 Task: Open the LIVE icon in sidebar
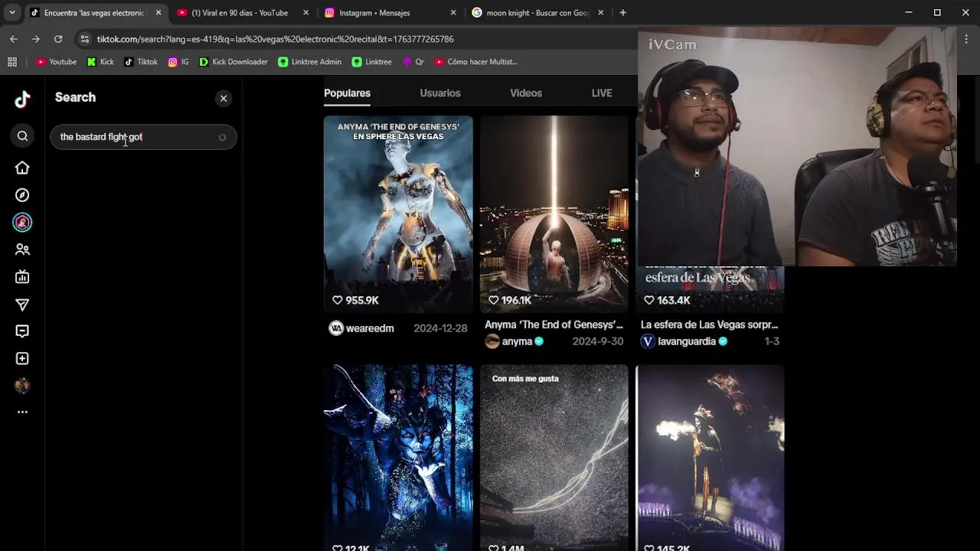[22, 277]
